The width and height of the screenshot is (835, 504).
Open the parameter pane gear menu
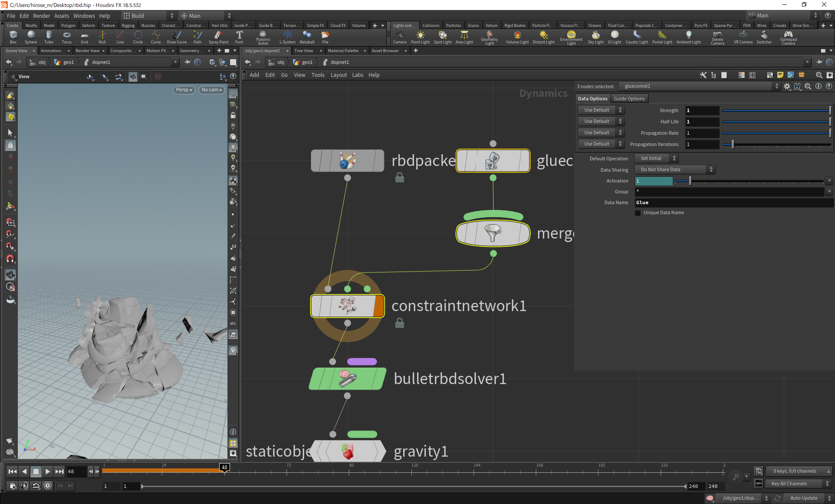(x=787, y=86)
